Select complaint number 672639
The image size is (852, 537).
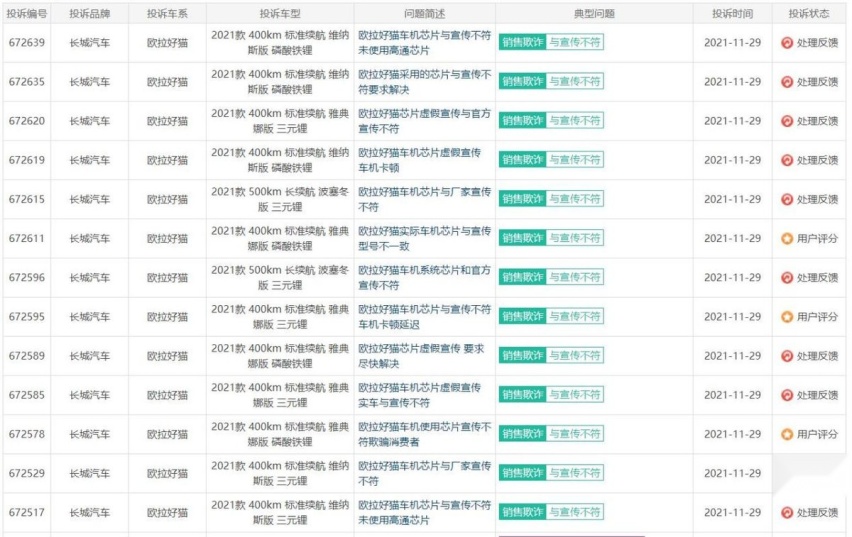click(27, 42)
